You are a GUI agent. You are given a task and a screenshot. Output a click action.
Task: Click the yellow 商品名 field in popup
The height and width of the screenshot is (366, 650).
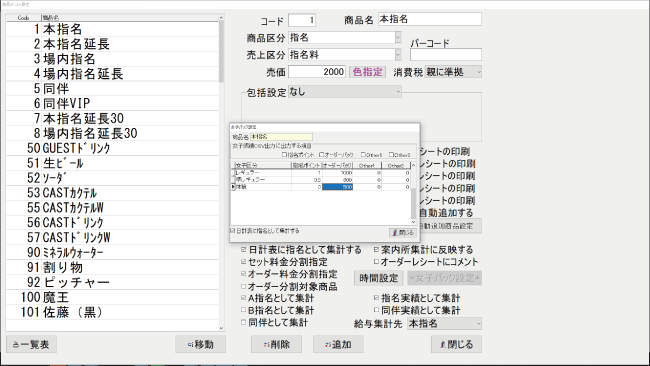pos(281,137)
